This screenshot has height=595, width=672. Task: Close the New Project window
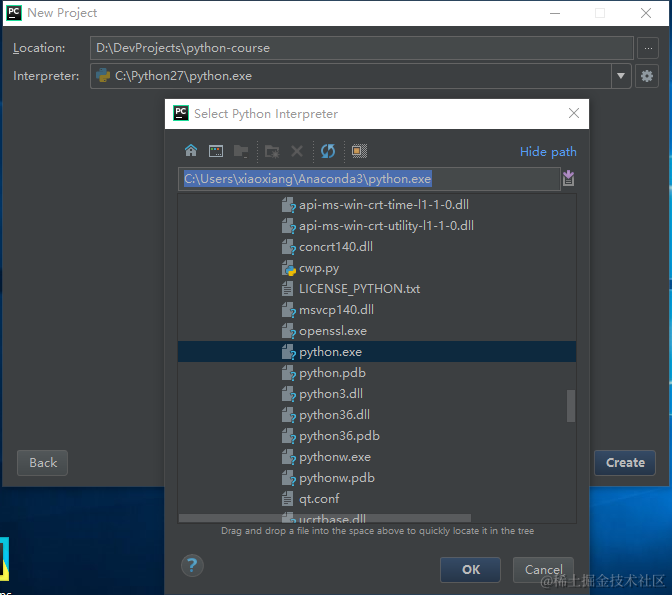(646, 13)
